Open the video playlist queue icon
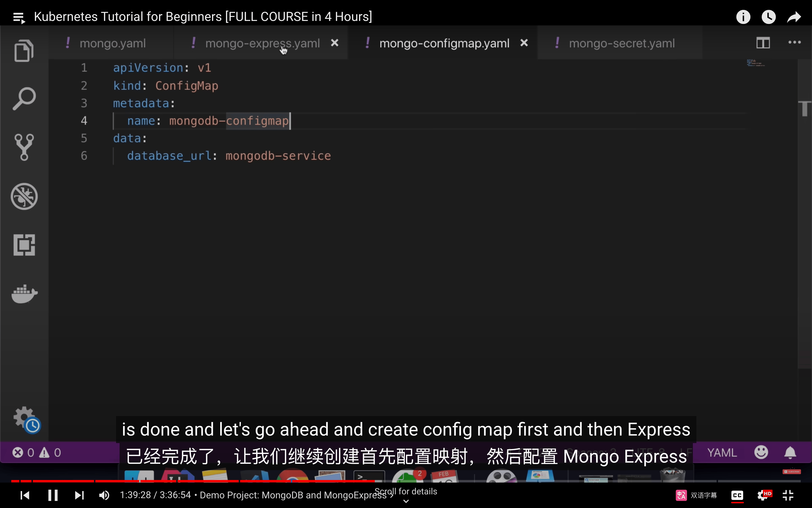The width and height of the screenshot is (812, 508). (x=19, y=17)
